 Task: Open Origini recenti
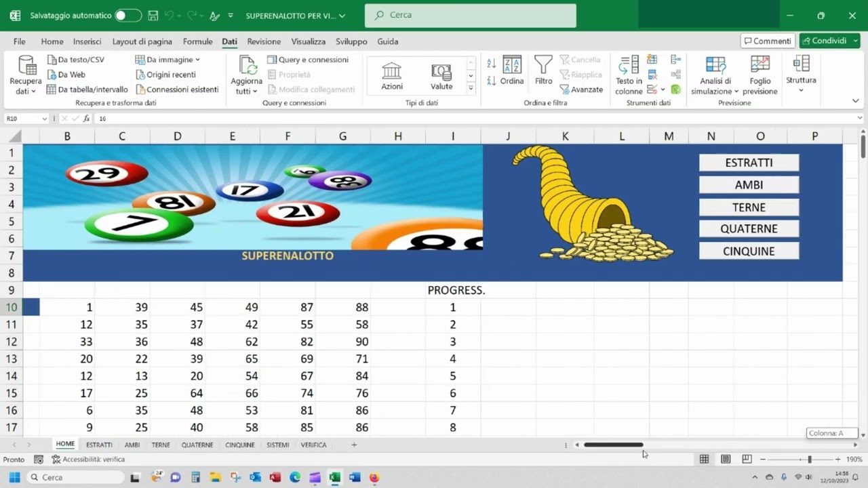(165, 75)
